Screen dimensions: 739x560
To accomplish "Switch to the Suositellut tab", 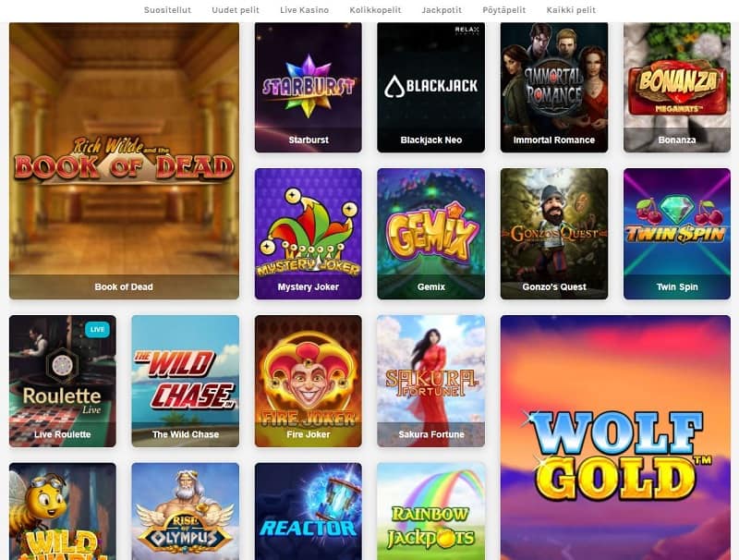I will [x=167, y=10].
